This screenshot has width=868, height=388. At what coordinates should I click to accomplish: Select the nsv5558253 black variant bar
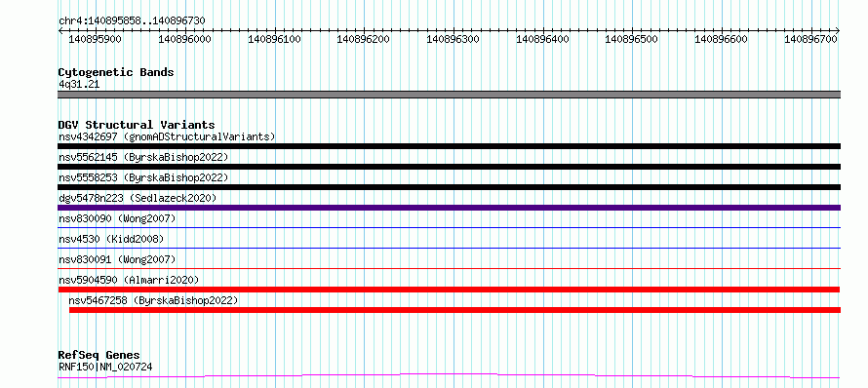point(449,187)
